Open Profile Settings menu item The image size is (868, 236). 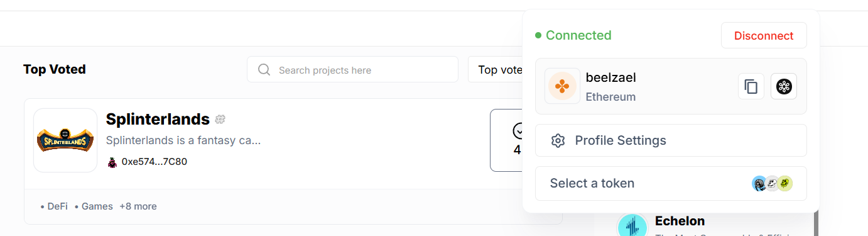pos(671,140)
